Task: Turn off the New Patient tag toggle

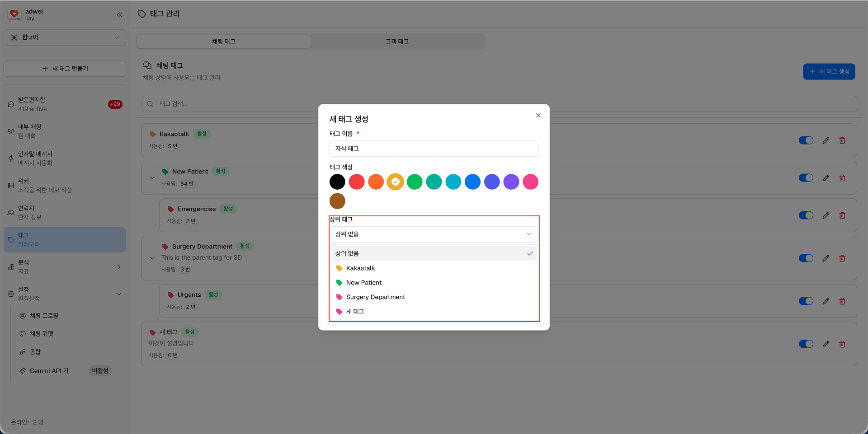Action: point(806,177)
